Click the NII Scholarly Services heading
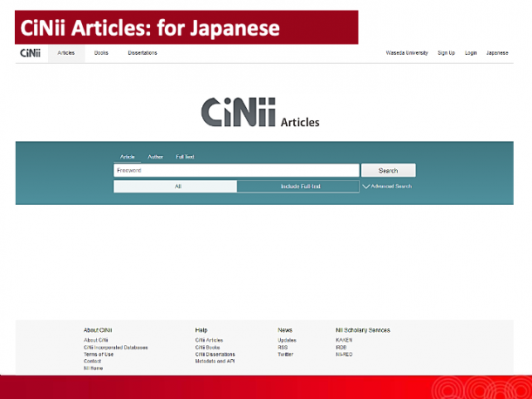The height and width of the screenshot is (399, 532). pyautogui.click(x=363, y=330)
